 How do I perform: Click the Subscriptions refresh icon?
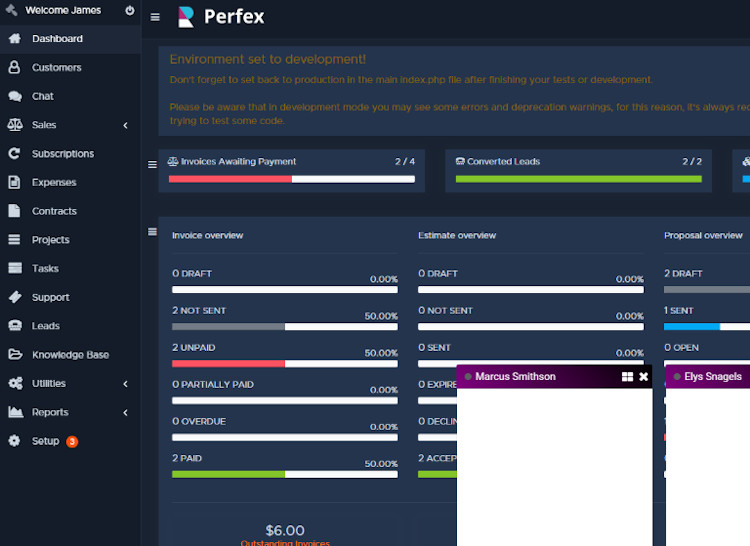[14, 153]
